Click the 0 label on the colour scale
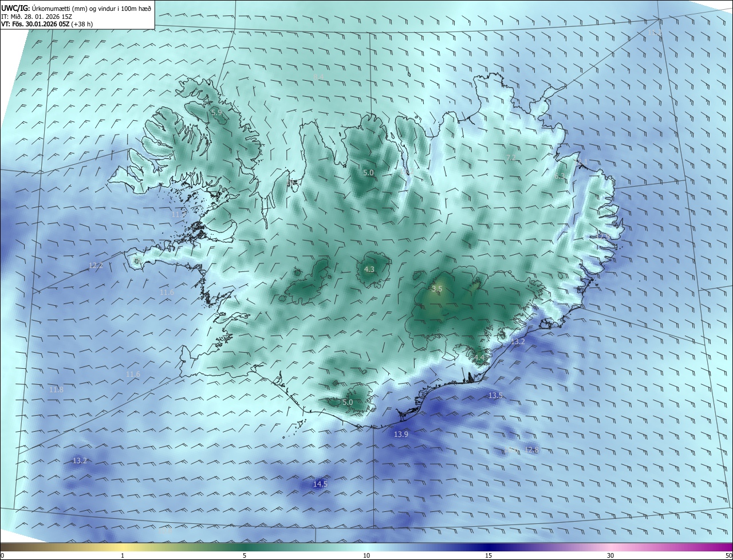This screenshot has height=560, width=733. click(x=2, y=555)
